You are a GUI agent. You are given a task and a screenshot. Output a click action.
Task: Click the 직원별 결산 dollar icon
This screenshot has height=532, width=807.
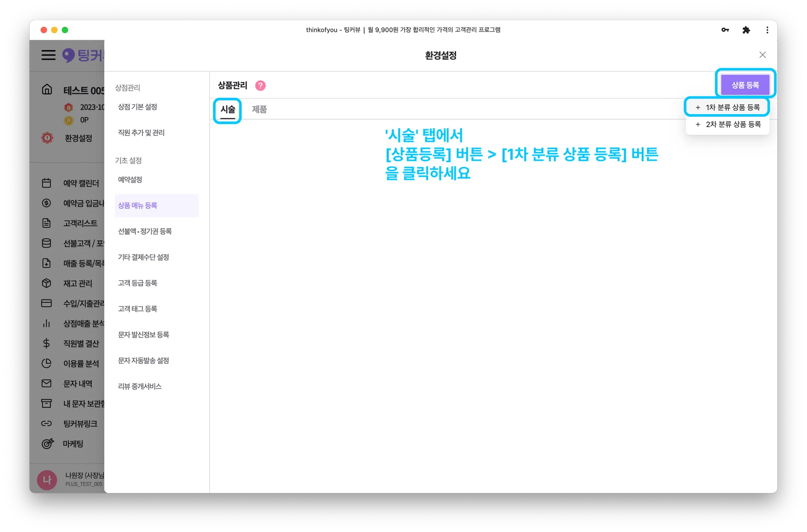(46, 343)
